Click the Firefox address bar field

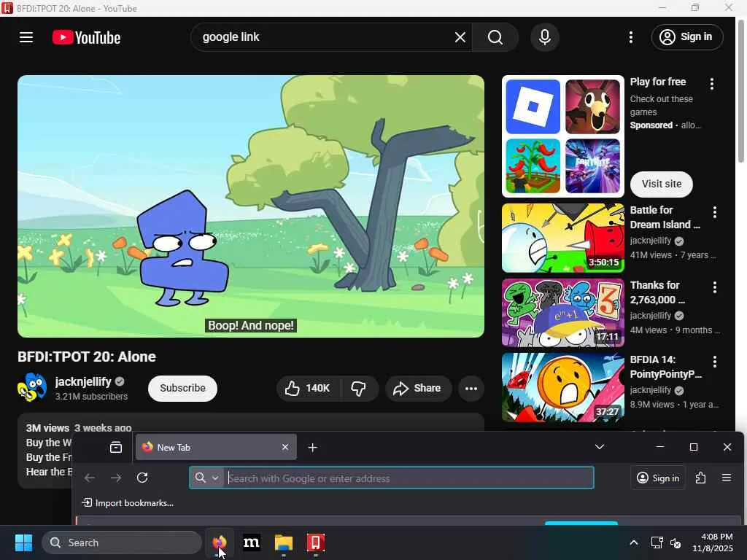(392, 478)
